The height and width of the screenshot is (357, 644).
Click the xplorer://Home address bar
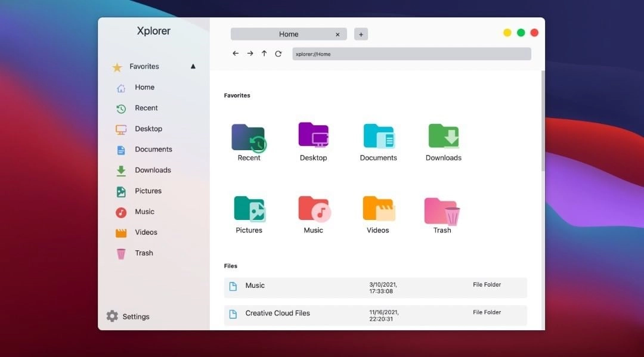point(411,53)
